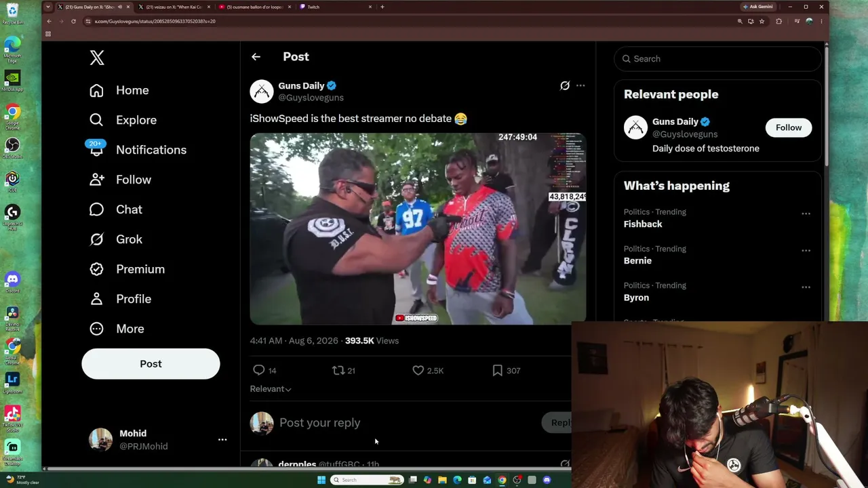Open the Fishback trending topic
This screenshot has height=488, width=868.
tap(643, 224)
